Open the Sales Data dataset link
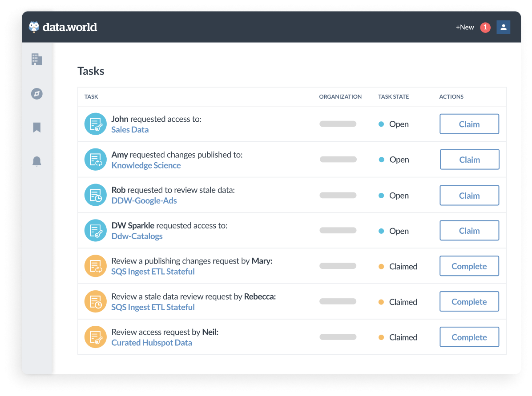The image size is (532, 396). [130, 129]
